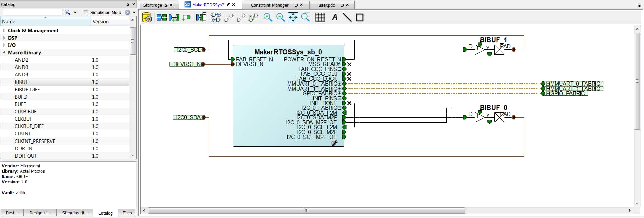Click the catalog search input field
644x218 pixels.
(x=33, y=12)
